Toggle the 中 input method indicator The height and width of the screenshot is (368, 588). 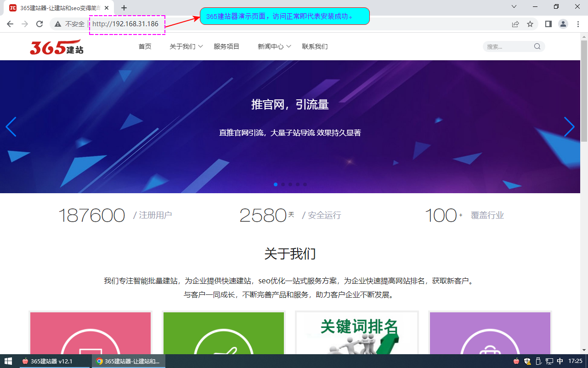click(560, 361)
